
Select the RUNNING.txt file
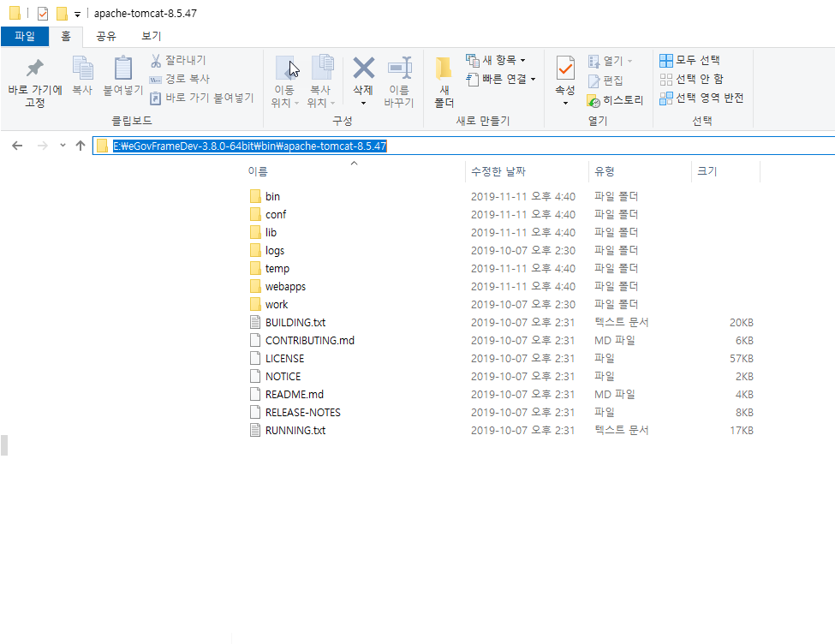[295, 431]
